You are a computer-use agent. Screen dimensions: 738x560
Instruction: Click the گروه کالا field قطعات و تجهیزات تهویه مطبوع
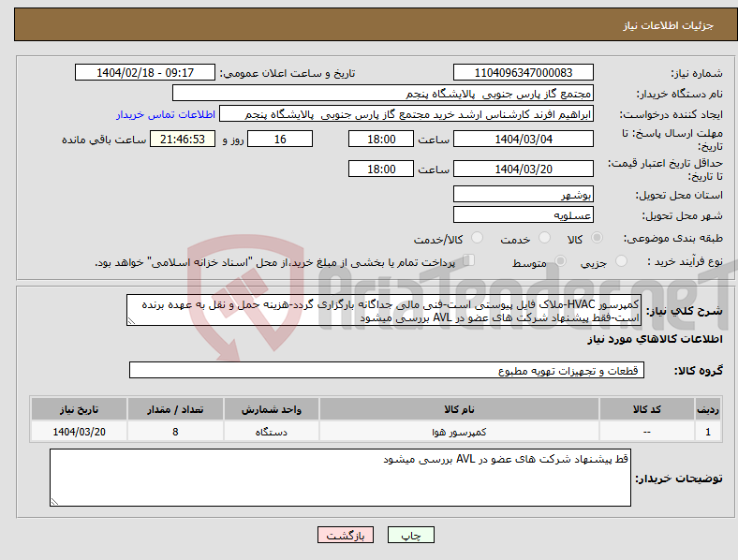tap(387, 370)
